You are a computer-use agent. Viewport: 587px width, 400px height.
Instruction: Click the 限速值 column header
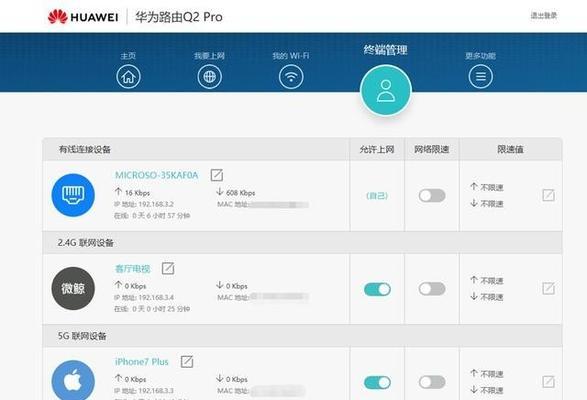click(510, 149)
